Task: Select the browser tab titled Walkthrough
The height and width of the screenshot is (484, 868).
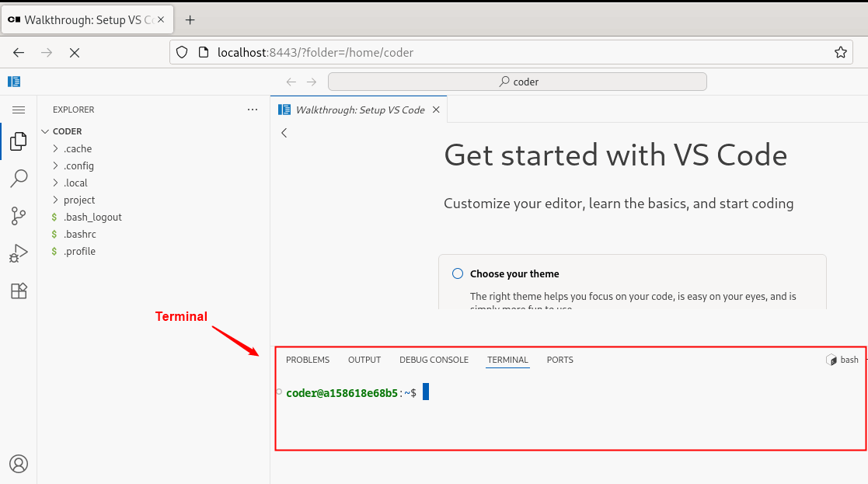Action: pyautogui.click(x=88, y=20)
